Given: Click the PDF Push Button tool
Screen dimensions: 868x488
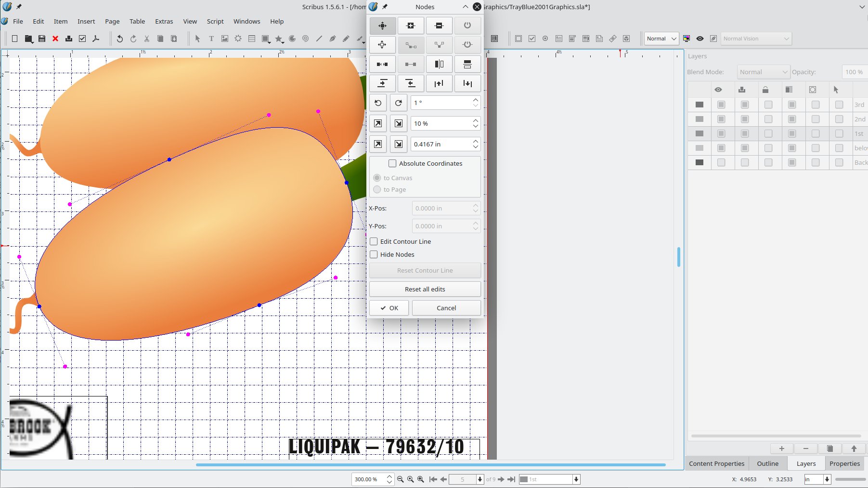Looking at the screenshot, I should 518,39.
